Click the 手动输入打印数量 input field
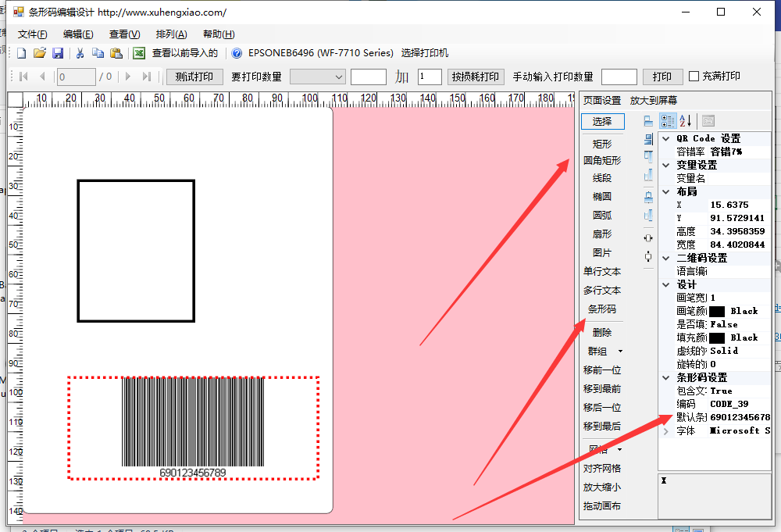The height and width of the screenshot is (532, 781). tap(619, 77)
